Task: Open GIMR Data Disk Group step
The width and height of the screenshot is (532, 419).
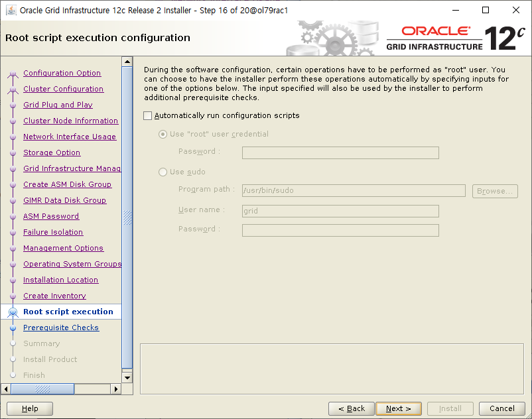Action: (65, 200)
